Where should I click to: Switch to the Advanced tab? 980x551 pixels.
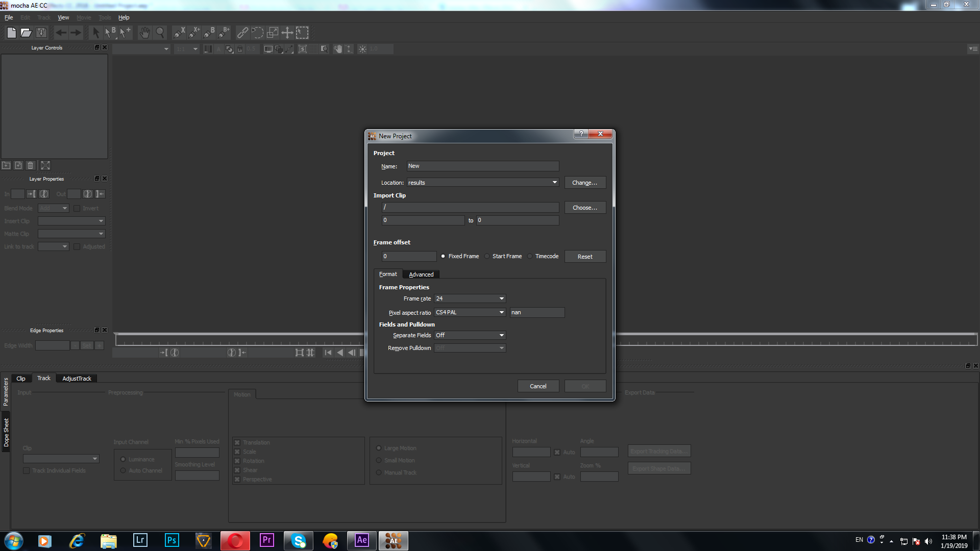[x=421, y=274]
